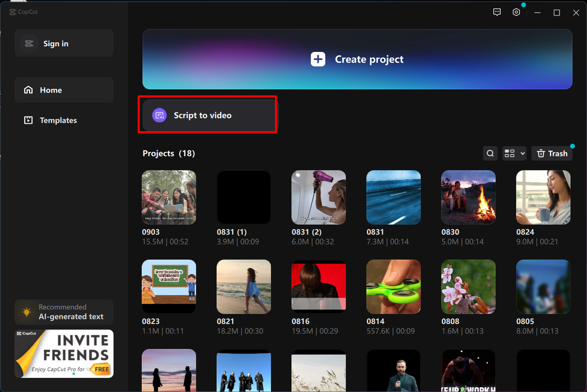The height and width of the screenshot is (392, 587).
Task: Click the Sign in button
Action: pos(64,43)
